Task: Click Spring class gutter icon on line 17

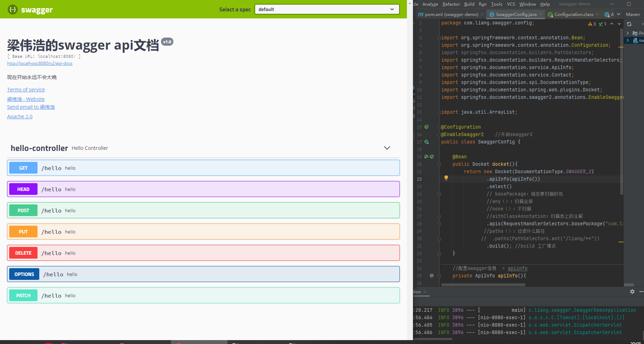Action: click(426, 142)
